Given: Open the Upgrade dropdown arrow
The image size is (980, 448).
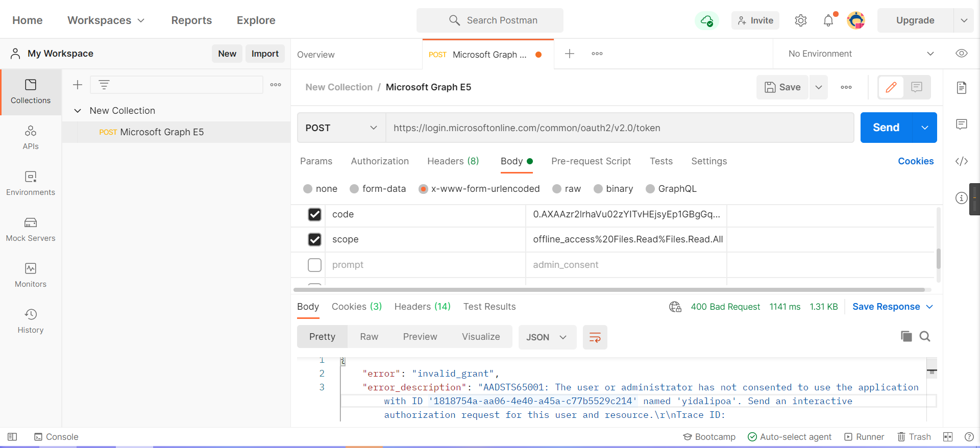Looking at the screenshot, I should [x=964, y=20].
